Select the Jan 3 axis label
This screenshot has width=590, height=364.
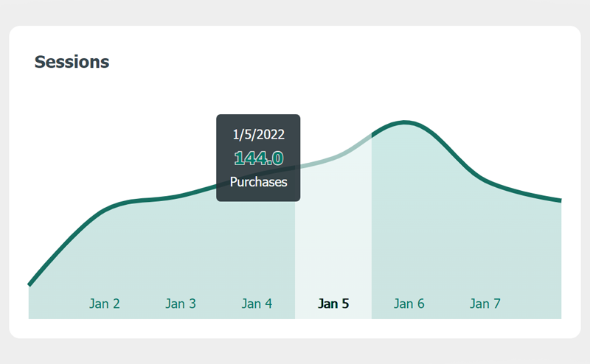tap(181, 304)
